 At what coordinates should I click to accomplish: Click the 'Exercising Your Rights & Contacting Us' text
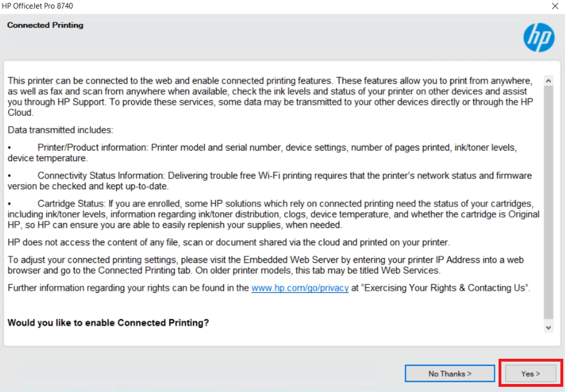click(x=445, y=288)
